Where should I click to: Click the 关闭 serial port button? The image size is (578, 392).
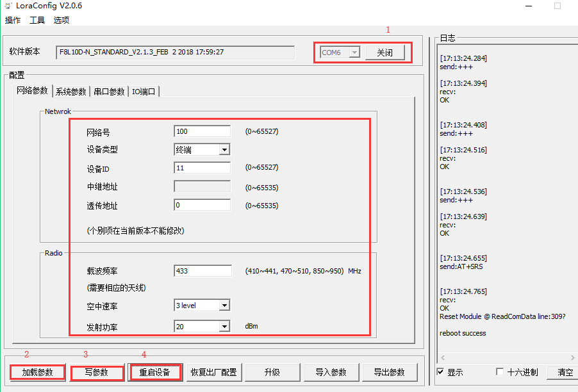pyautogui.click(x=384, y=53)
